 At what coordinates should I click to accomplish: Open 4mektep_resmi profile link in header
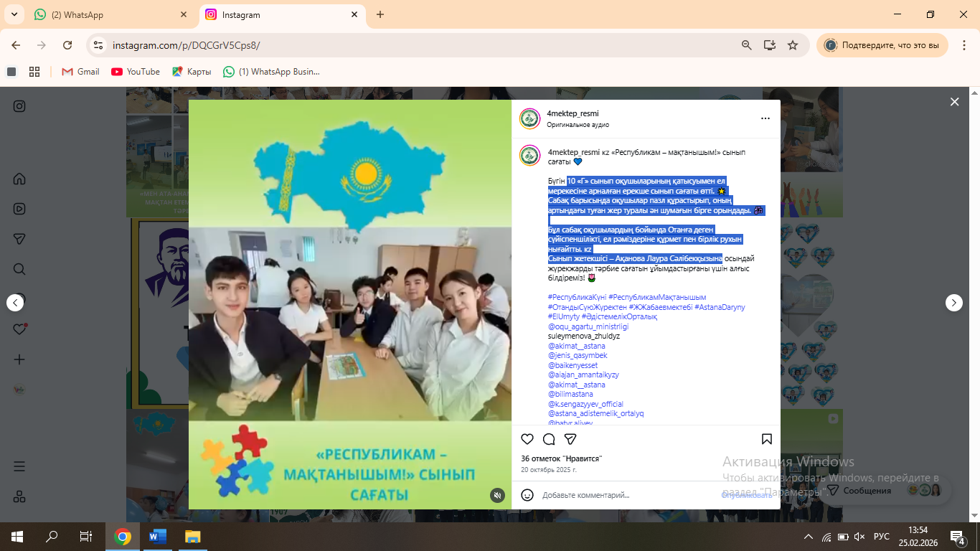click(x=573, y=113)
